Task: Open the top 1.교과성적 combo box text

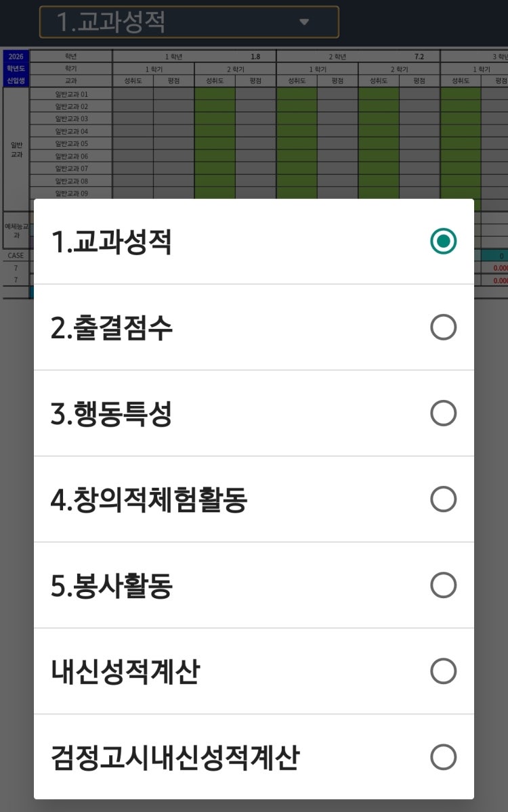Action: [x=111, y=22]
